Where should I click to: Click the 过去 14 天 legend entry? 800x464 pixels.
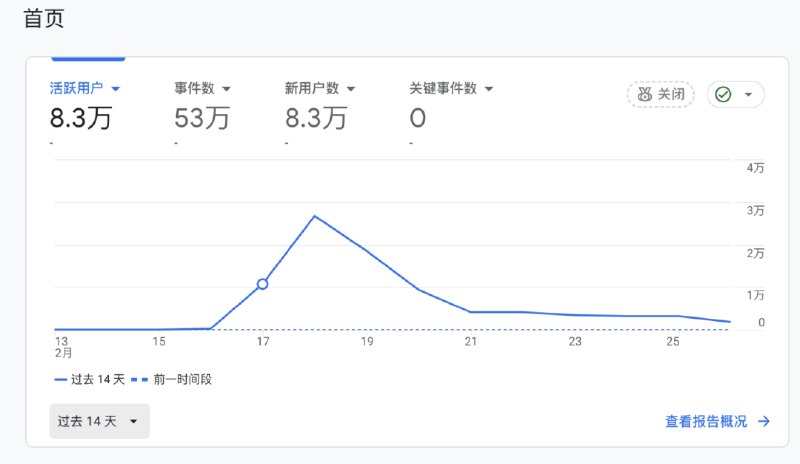89,379
